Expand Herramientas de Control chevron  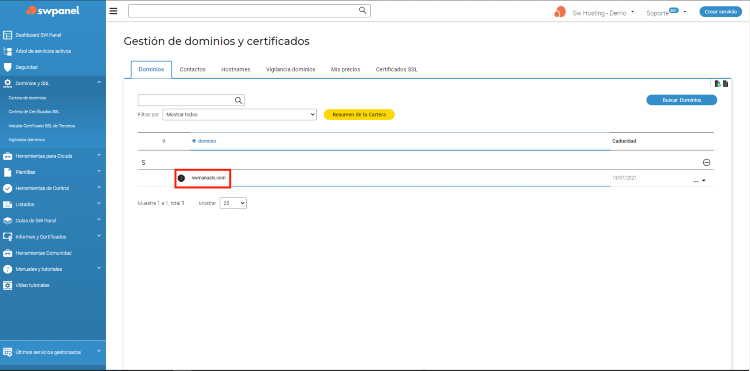pyautogui.click(x=99, y=187)
